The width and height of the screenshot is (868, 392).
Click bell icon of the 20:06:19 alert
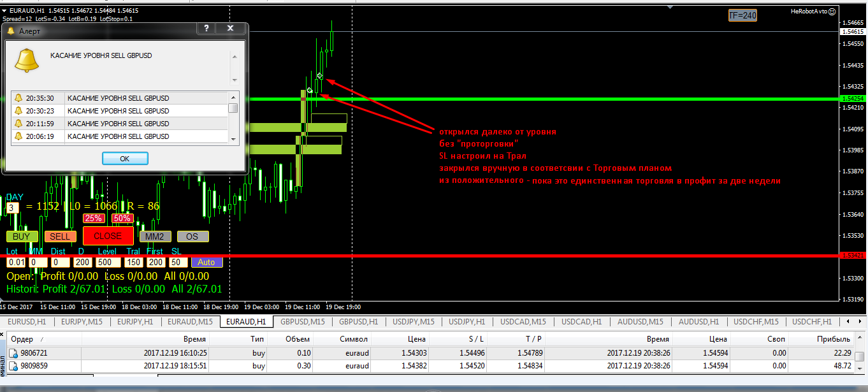(x=19, y=136)
